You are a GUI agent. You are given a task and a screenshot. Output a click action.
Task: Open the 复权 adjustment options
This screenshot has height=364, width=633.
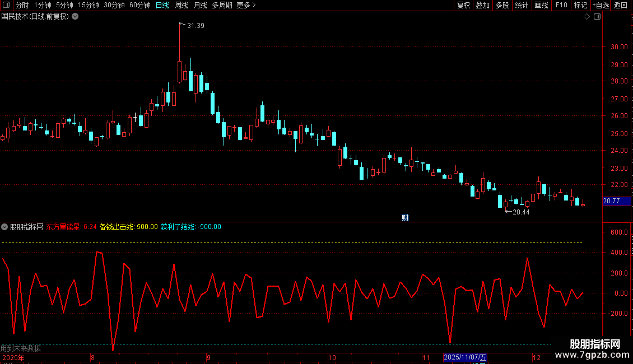coord(463,5)
